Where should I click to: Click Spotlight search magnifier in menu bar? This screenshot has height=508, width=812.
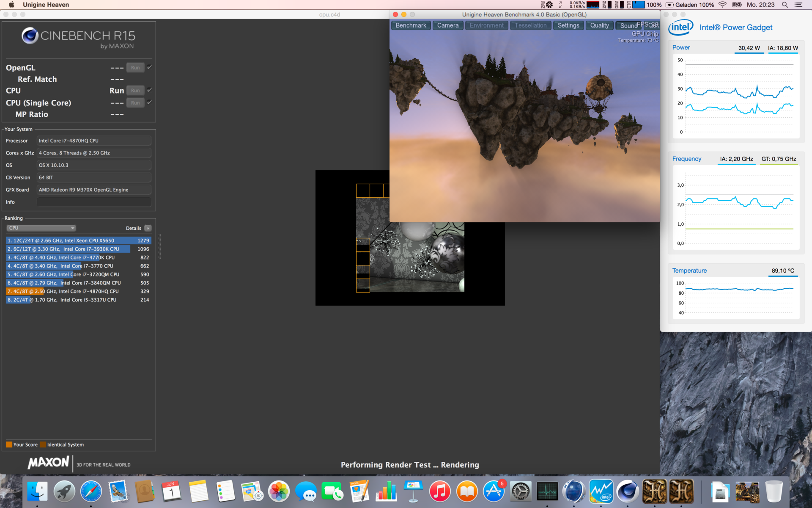(785, 5)
